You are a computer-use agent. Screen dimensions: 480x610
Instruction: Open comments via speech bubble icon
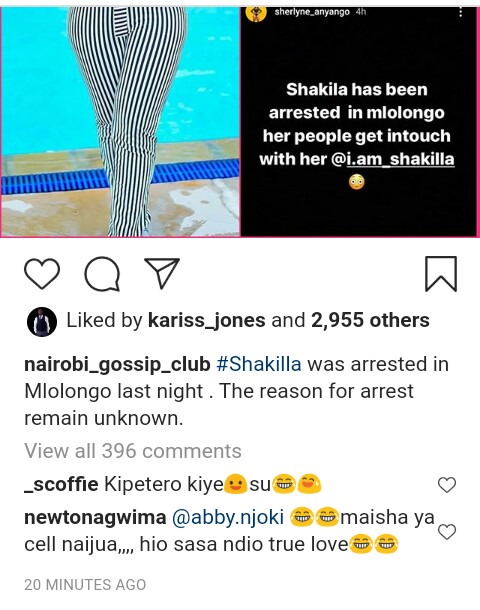pyautogui.click(x=102, y=274)
